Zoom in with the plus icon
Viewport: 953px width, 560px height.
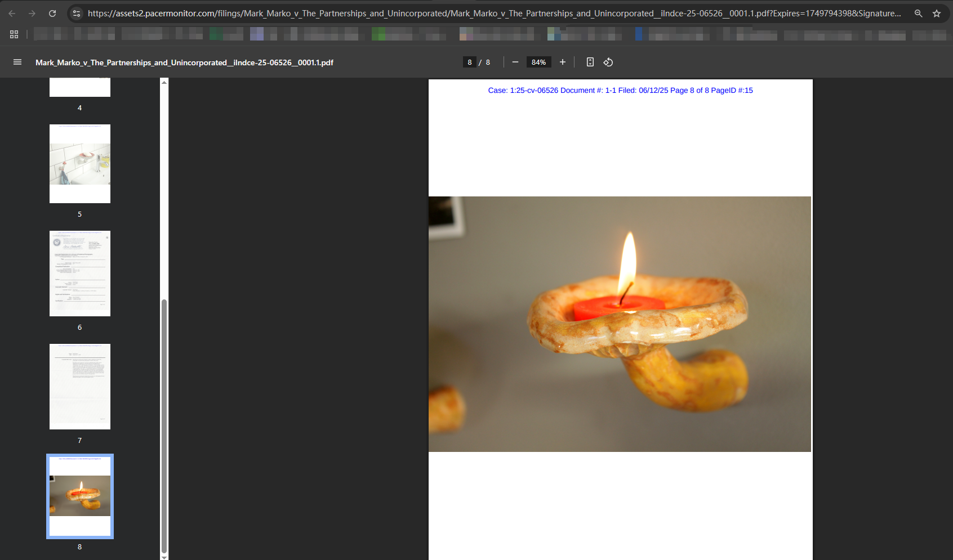562,62
